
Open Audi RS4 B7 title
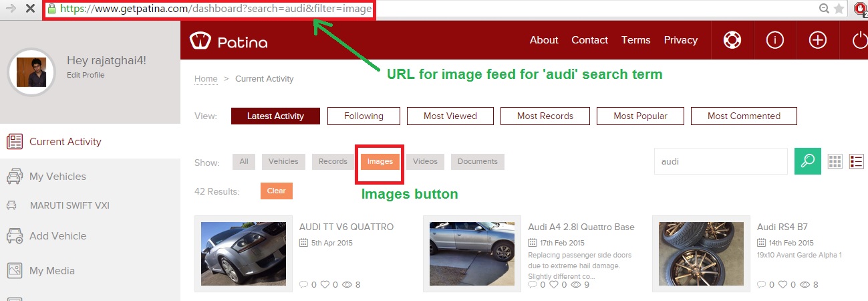pyautogui.click(x=782, y=227)
